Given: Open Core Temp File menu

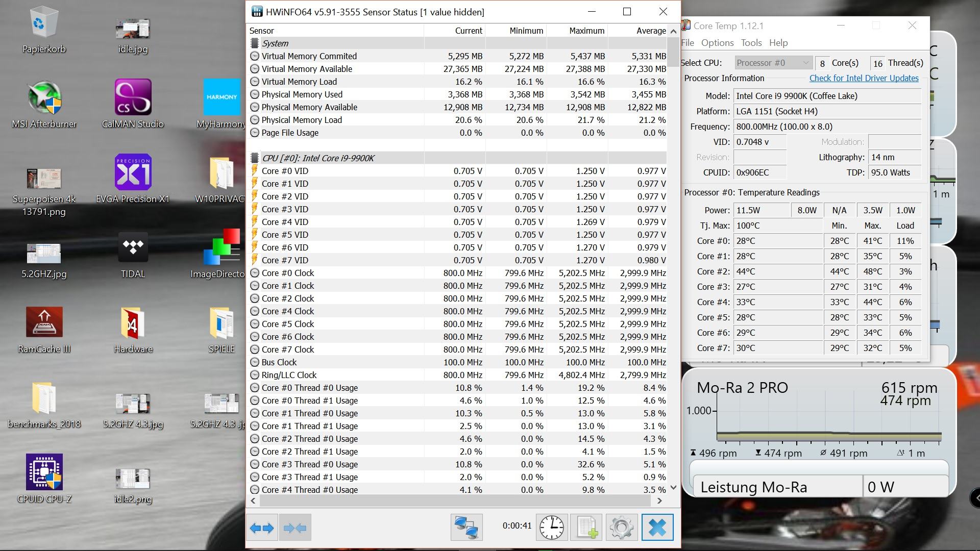Looking at the screenshot, I should [687, 43].
